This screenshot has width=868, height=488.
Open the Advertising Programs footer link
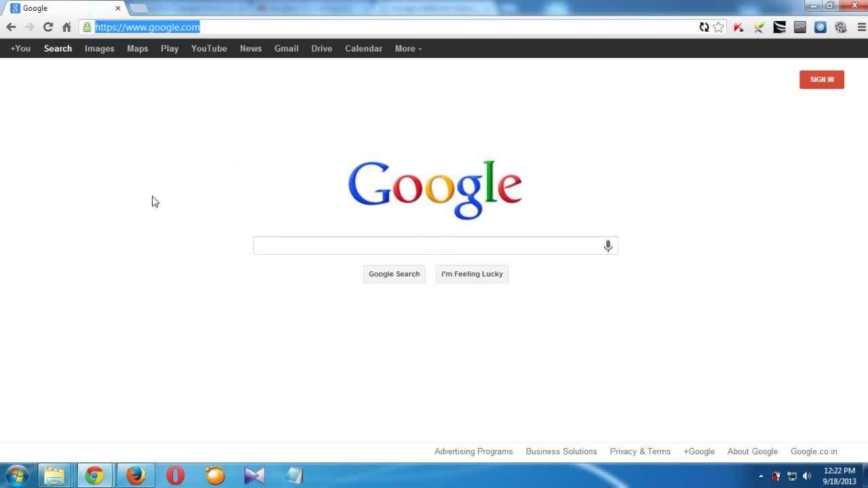click(473, 451)
